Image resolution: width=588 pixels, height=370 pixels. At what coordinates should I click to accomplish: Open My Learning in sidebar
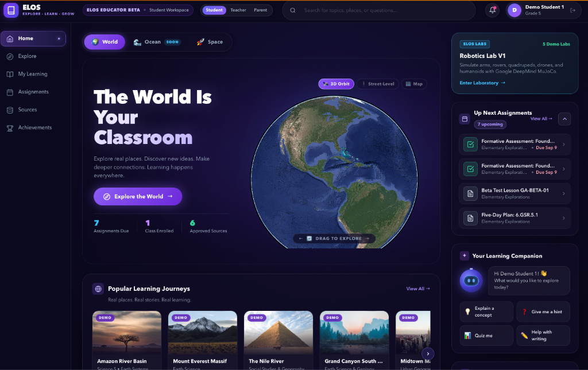33,74
